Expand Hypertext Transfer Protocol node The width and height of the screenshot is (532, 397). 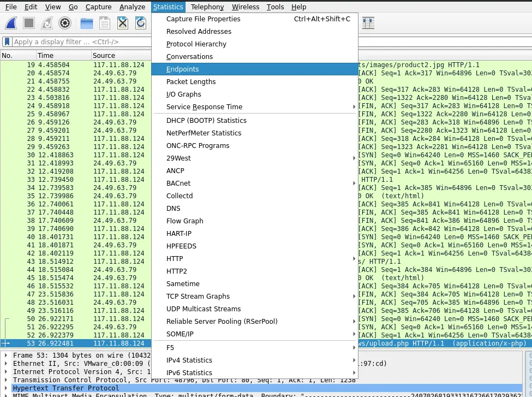tap(6, 388)
